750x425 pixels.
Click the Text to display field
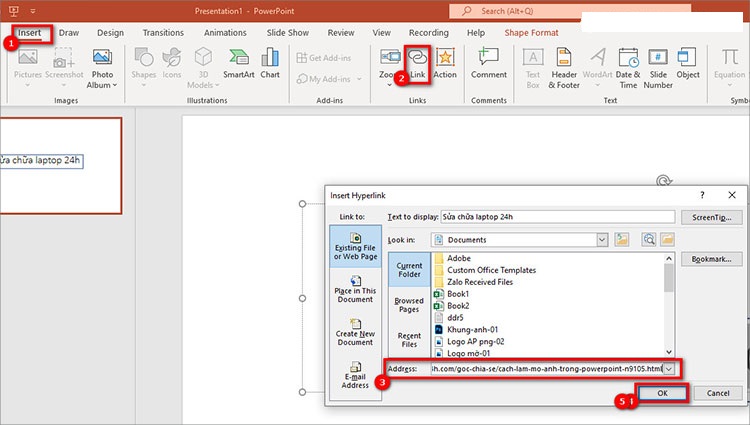[x=558, y=217]
